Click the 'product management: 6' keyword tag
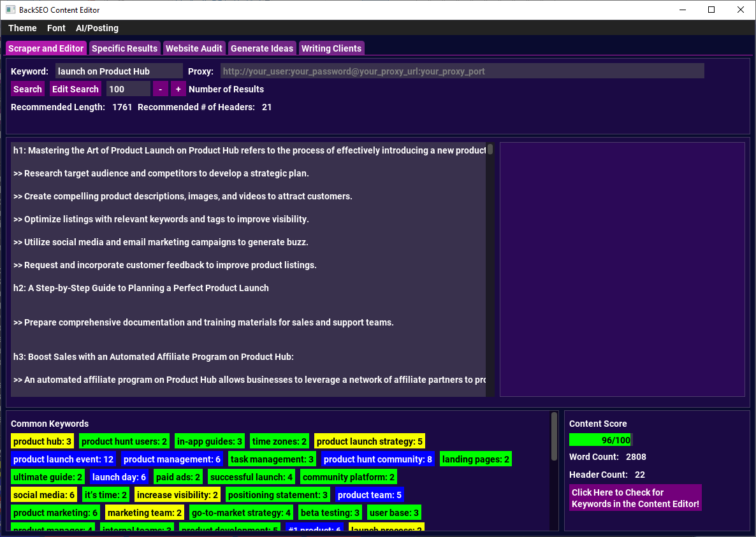Screen dimensions: 756x537 click(x=171, y=459)
